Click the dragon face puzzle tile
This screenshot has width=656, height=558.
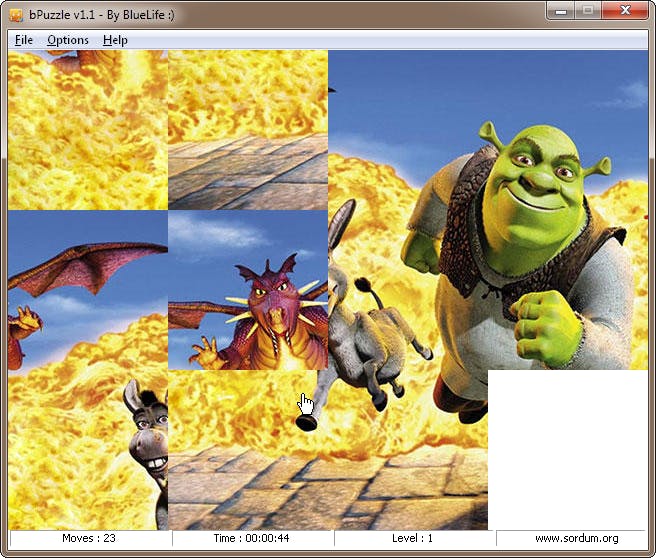pos(248,290)
